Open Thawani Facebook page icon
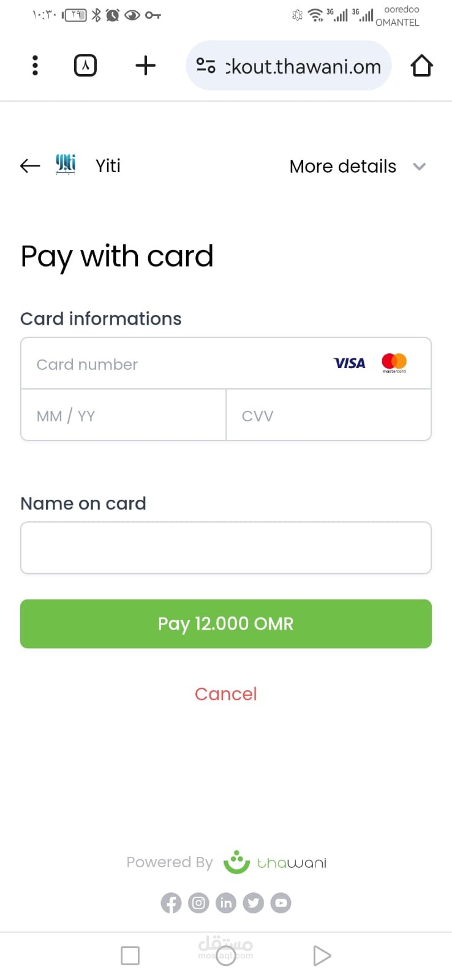The height and width of the screenshot is (980, 452). tap(171, 903)
